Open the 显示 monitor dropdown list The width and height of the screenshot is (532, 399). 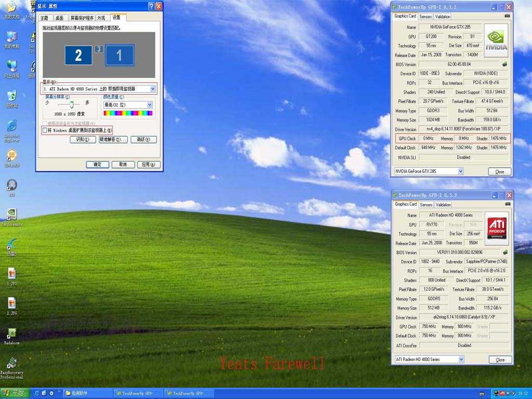(x=153, y=89)
